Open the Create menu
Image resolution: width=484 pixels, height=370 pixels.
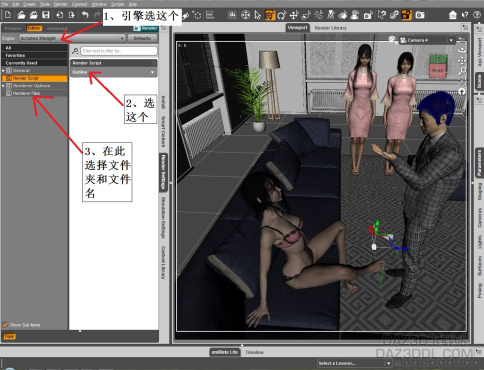[29, 4]
